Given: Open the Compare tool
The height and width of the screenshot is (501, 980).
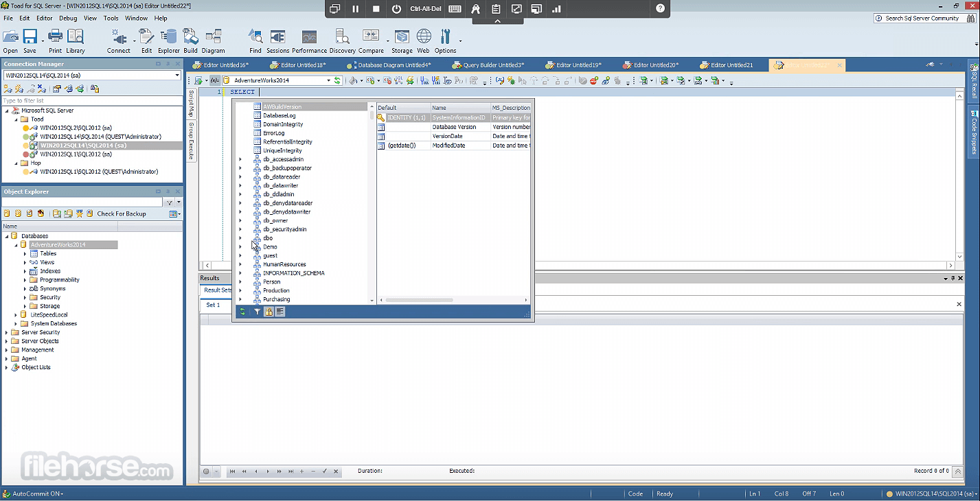Looking at the screenshot, I should coord(371,41).
